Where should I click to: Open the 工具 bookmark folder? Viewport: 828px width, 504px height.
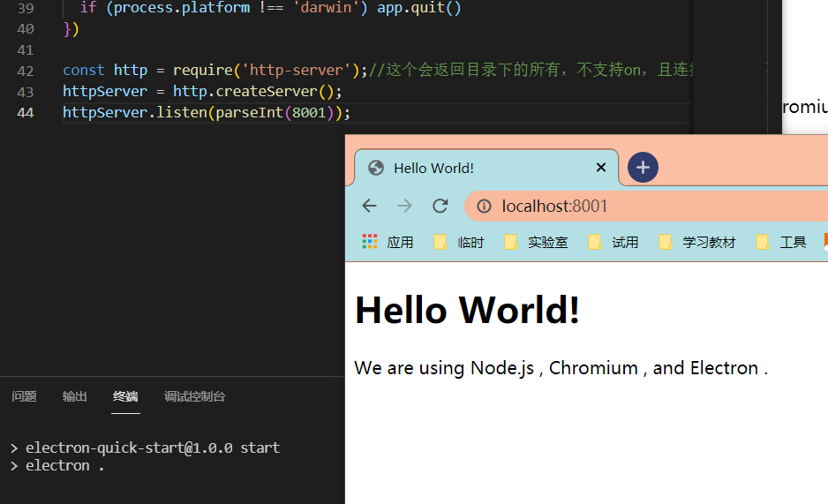click(781, 242)
